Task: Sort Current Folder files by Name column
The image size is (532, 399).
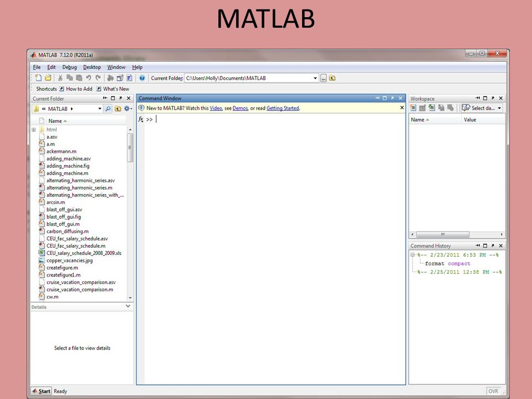Action: pos(86,121)
